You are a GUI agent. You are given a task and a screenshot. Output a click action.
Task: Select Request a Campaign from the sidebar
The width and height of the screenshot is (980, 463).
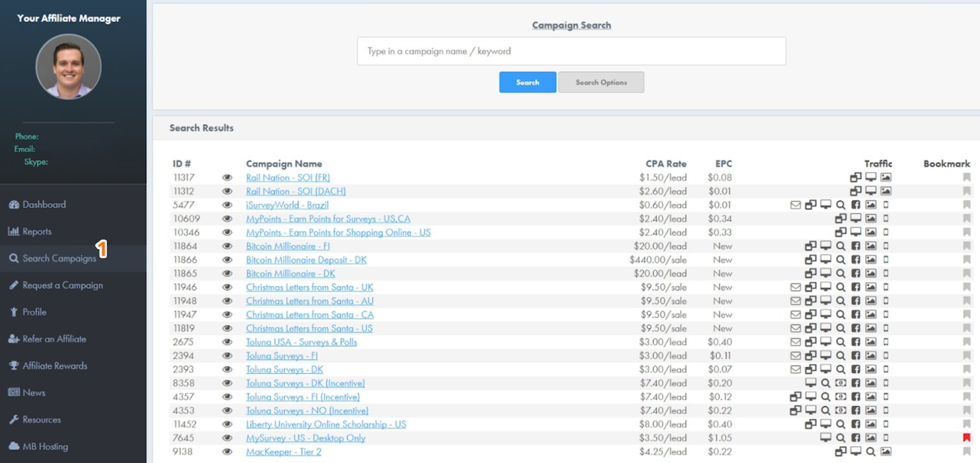[63, 285]
